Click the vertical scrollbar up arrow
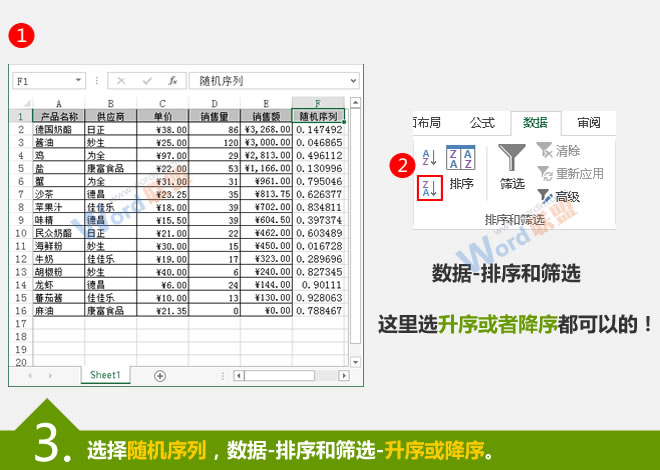Viewport: 660px width, 470px height. (356, 103)
